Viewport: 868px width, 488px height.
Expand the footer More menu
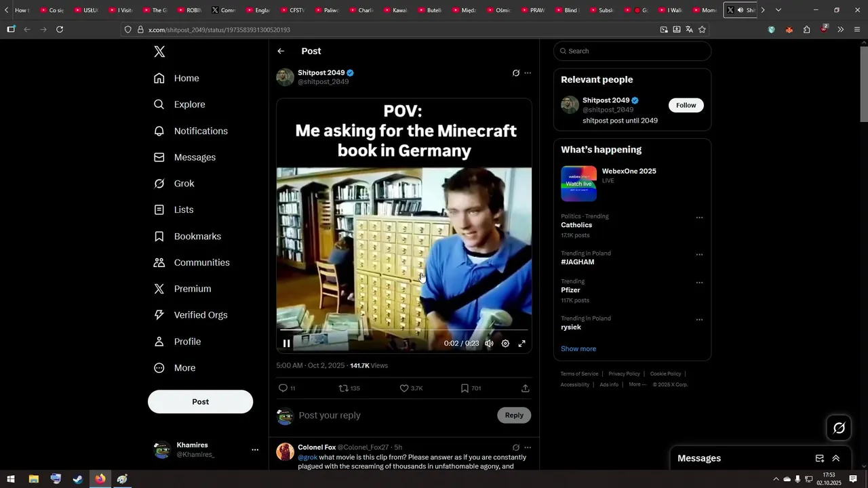point(637,385)
